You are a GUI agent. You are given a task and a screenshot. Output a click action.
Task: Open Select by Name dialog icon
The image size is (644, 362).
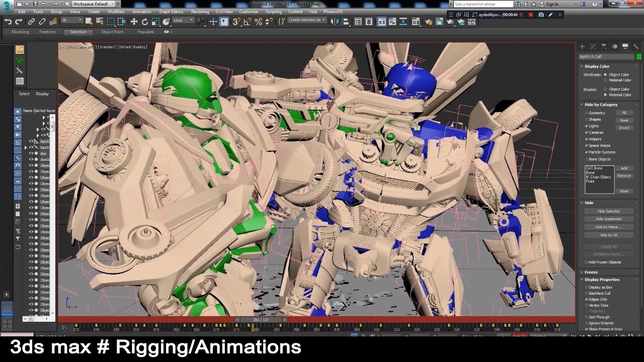(99, 22)
